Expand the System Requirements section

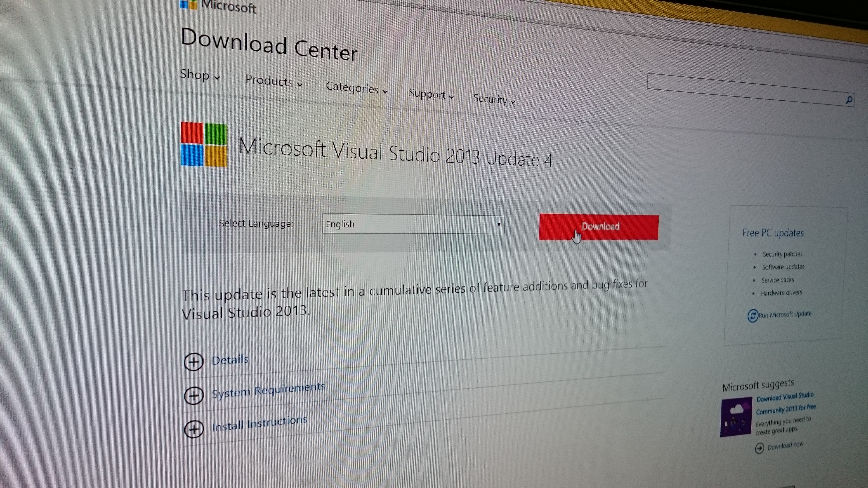coord(268,390)
